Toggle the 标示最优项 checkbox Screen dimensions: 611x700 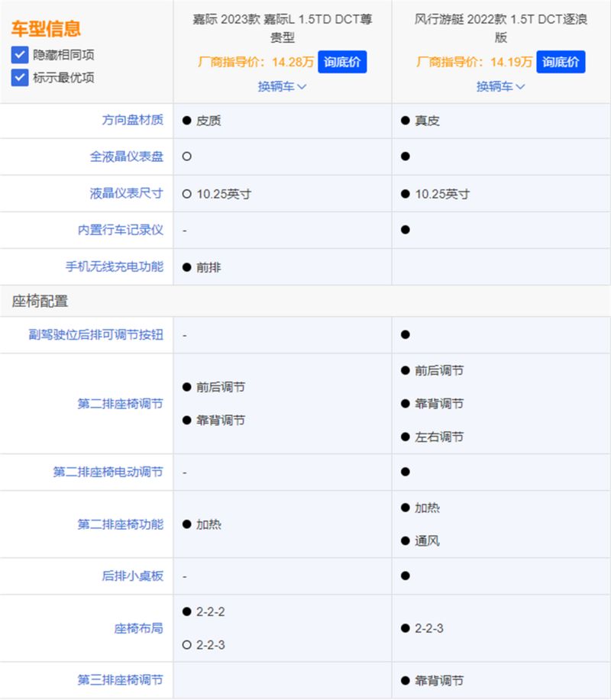[x=20, y=78]
